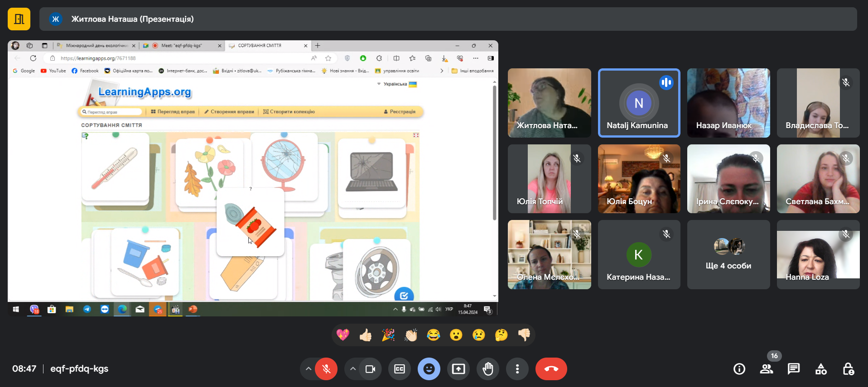The height and width of the screenshot is (387, 868).
Task: Send the party popper reaction
Action: [x=388, y=335]
